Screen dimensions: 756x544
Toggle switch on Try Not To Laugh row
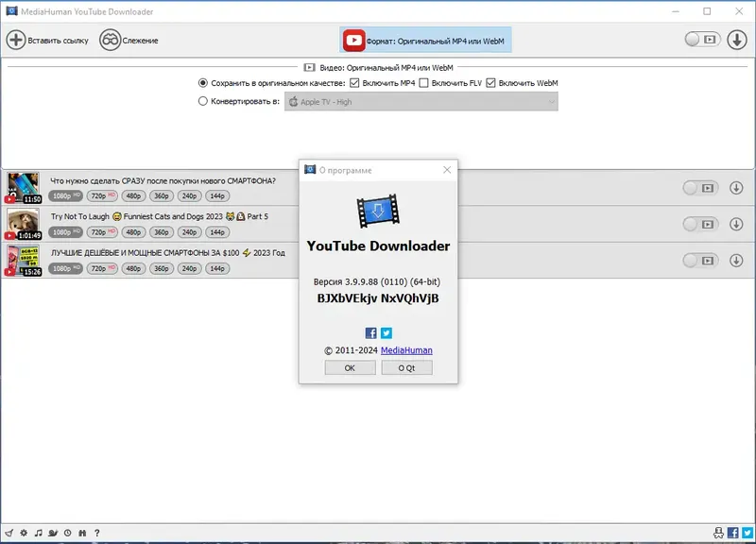click(x=700, y=224)
